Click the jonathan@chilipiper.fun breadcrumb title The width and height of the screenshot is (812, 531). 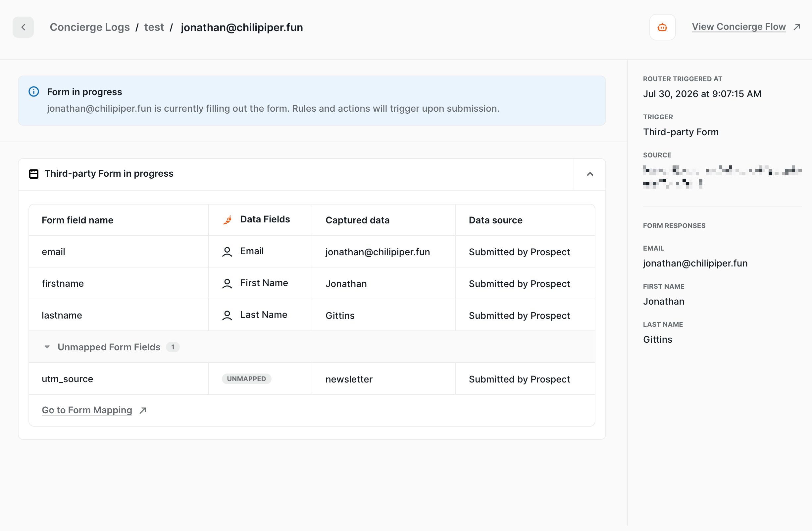pyautogui.click(x=242, y=27)
